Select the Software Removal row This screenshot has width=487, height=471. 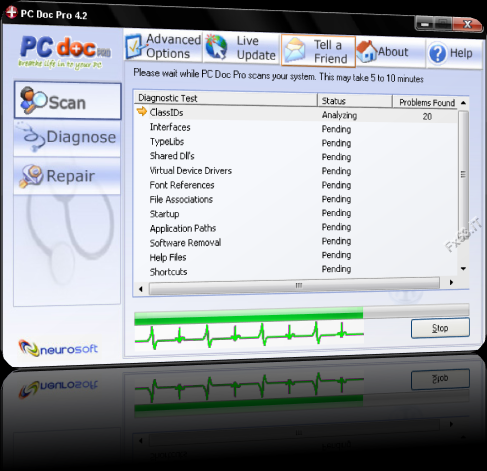point(296,242)
